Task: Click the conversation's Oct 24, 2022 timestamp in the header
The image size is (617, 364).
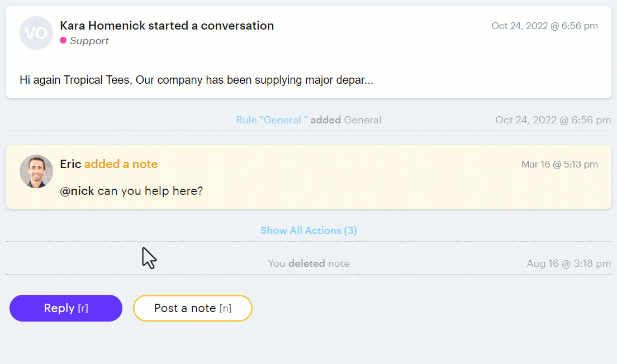Action: [x=544, y=26]
